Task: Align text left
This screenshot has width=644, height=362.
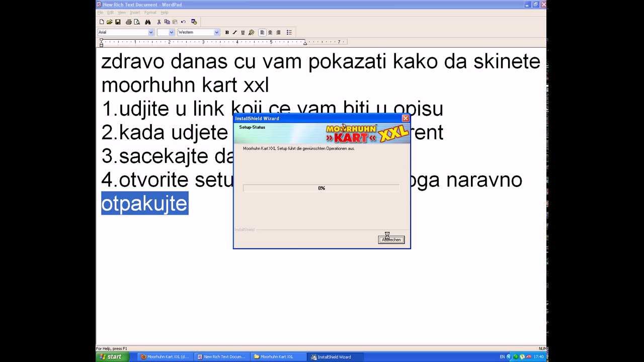Action: point(262,32)
